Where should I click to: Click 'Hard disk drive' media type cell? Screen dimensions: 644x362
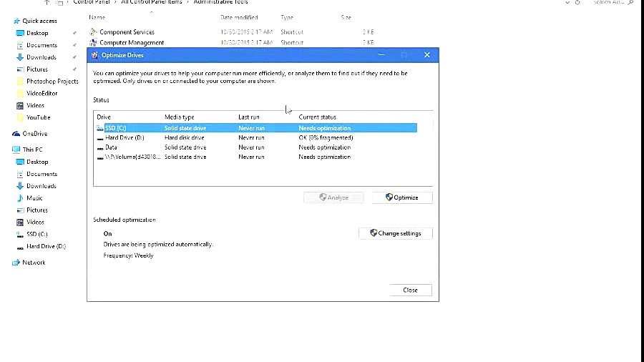click(185, 138)
